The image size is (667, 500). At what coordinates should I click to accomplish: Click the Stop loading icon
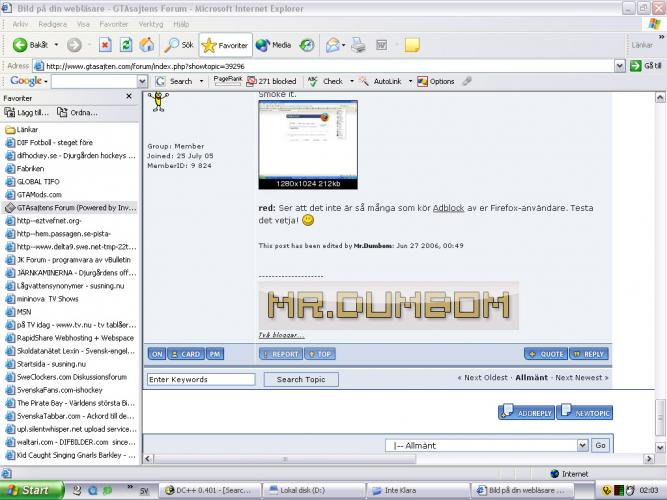click(x=105, y=45)
